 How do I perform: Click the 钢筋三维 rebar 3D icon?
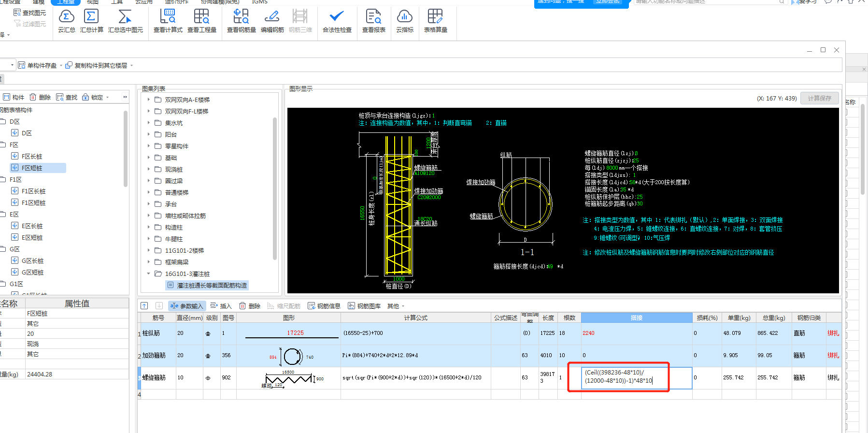[300, 21]
